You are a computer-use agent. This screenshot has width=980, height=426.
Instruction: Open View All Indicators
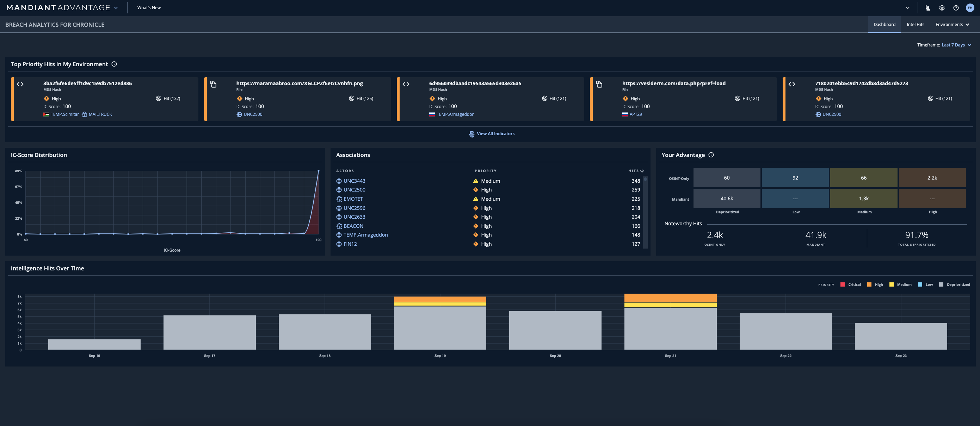tap(495, 134)
